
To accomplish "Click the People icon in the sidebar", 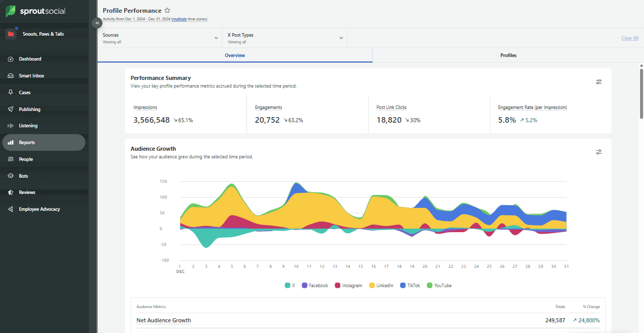I will tap(11, 159).
